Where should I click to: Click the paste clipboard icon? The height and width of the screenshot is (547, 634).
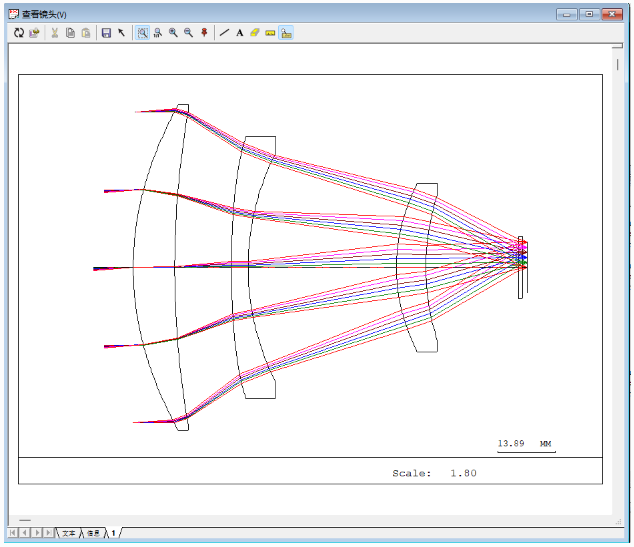click(86, 33)
